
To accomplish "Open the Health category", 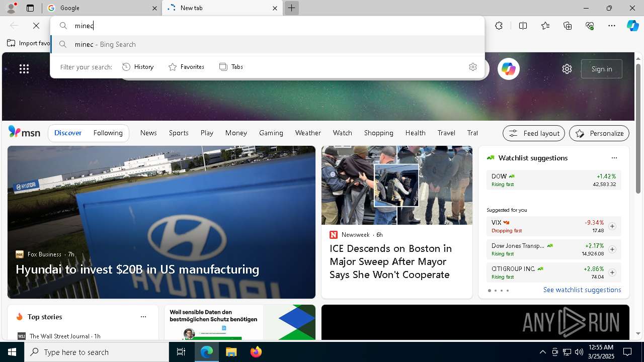I will pos(415,133).
